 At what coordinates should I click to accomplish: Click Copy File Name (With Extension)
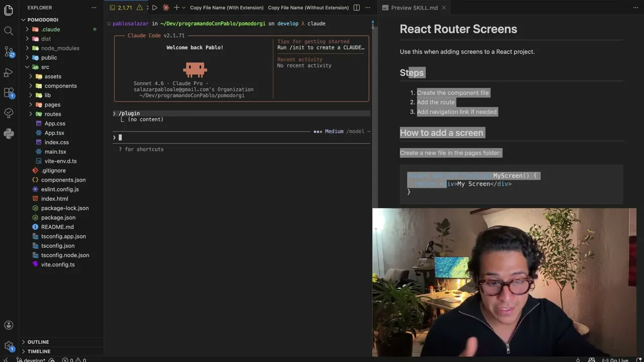point(226,8)
